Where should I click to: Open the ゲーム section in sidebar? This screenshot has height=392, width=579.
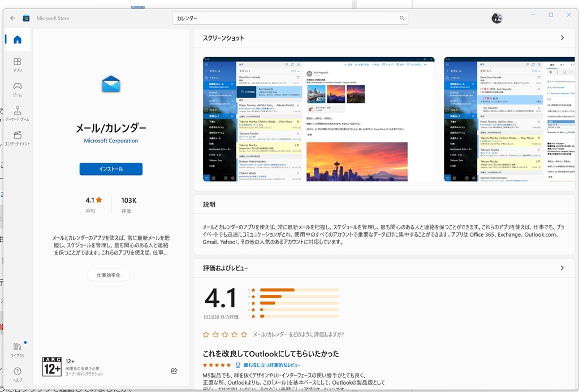18,90
